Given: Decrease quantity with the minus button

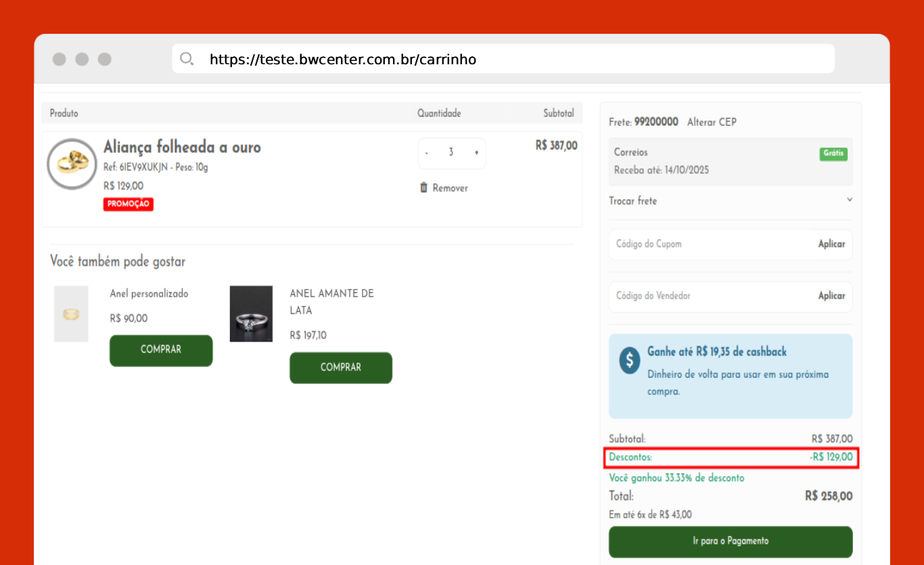Looking at the screenshot, I should tap(426, 153).
